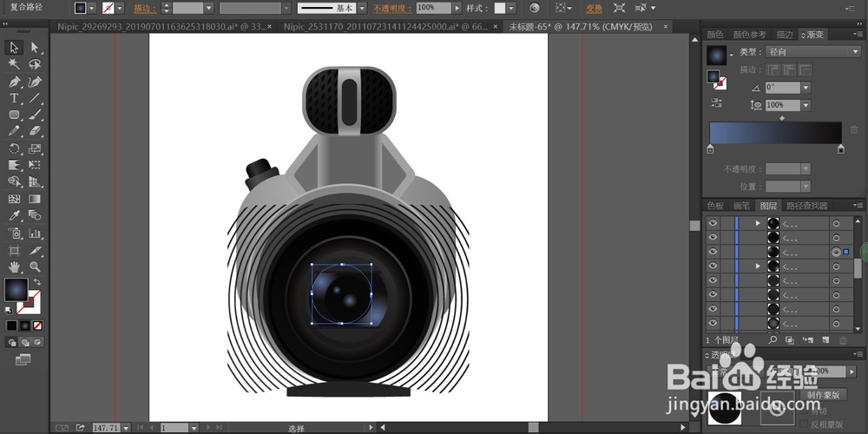Switch to the 路径查找器 panel tab
Viewport: 868px width, 434px height.
point(807,206)
